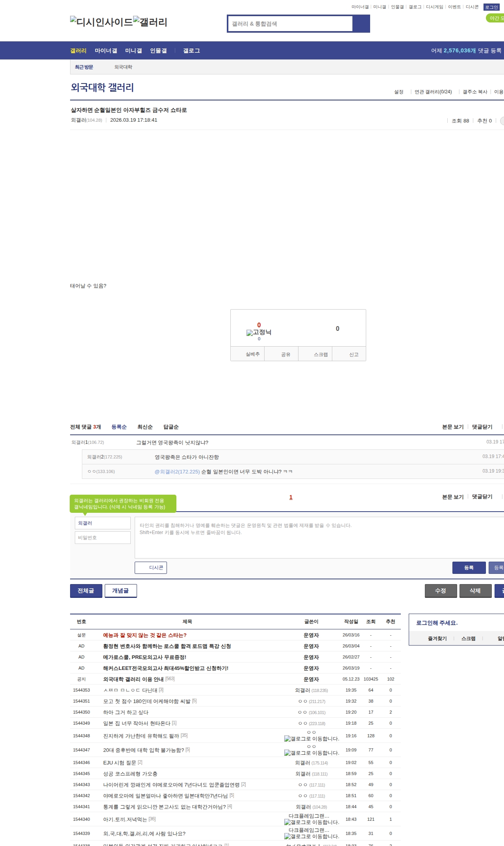Switch to the 전체글 list

[x=86, y=591]
